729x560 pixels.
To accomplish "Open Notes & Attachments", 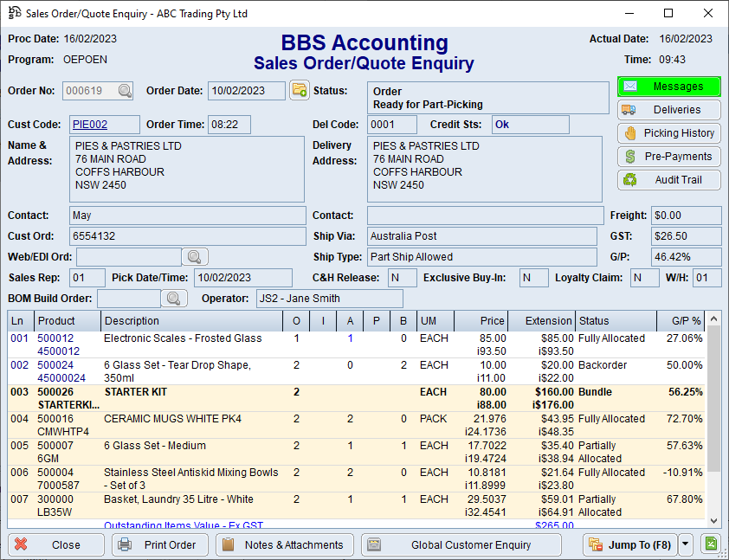I will point(285,544).
